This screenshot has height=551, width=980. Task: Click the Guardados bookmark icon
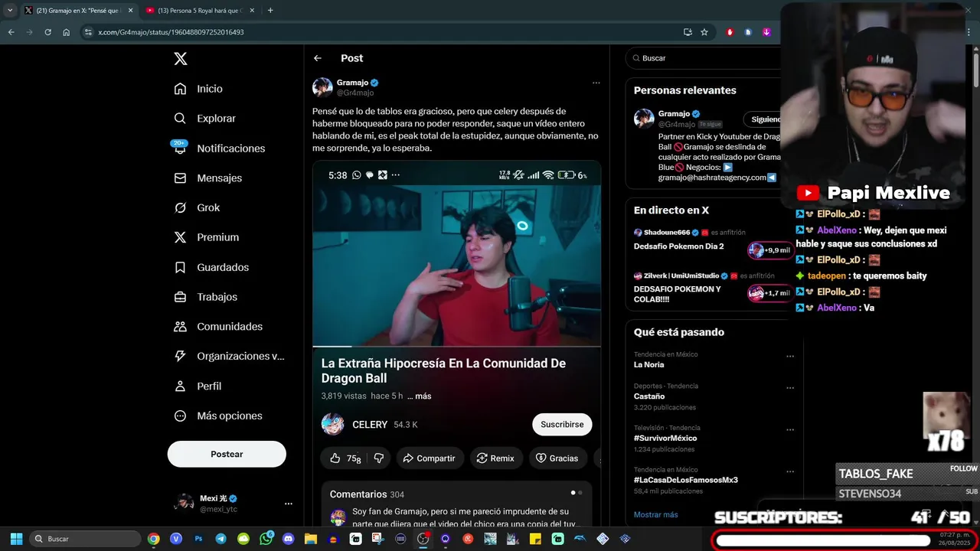(x=180, y=267)
